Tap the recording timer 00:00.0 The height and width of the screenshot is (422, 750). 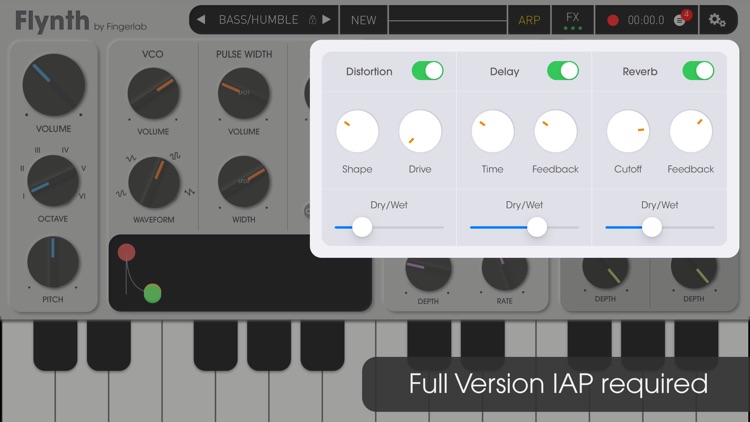click(x=646, y=20)
